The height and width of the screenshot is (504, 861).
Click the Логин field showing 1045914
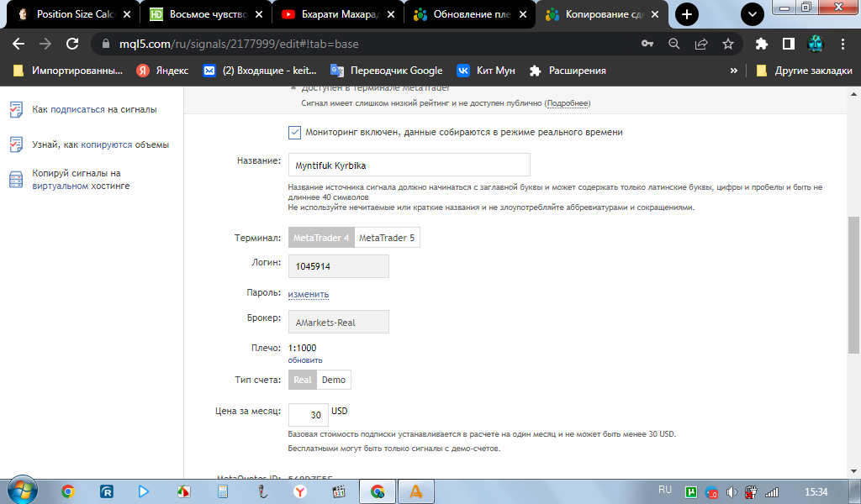tap(338, 266)
